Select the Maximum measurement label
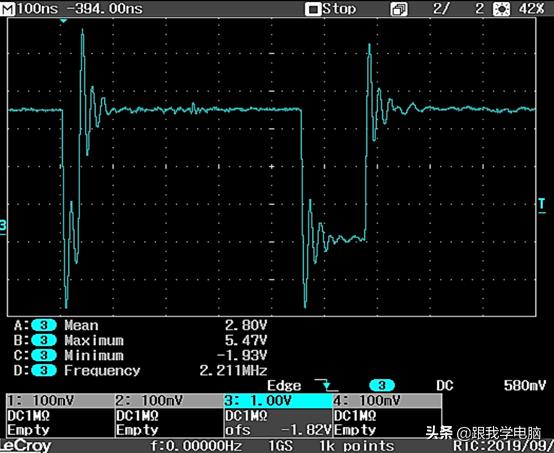The image size is (554, 453). (94, 340)
